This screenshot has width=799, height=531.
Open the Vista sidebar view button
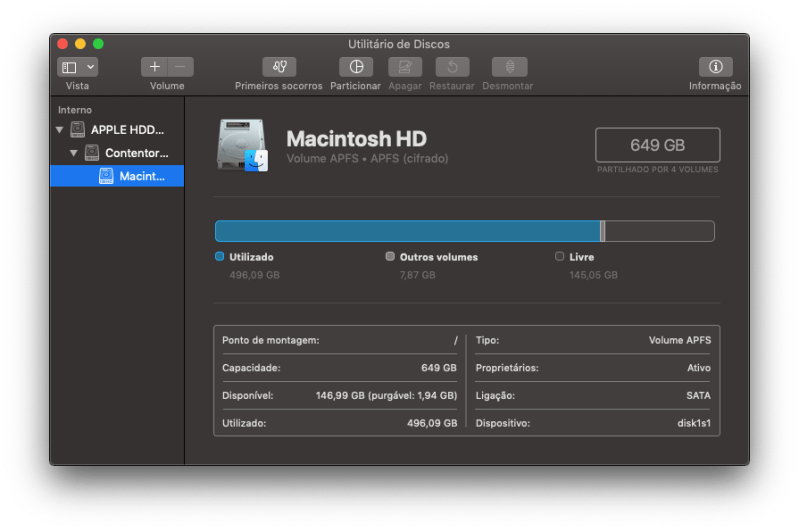pyautogui.click(x=70, y=67)
